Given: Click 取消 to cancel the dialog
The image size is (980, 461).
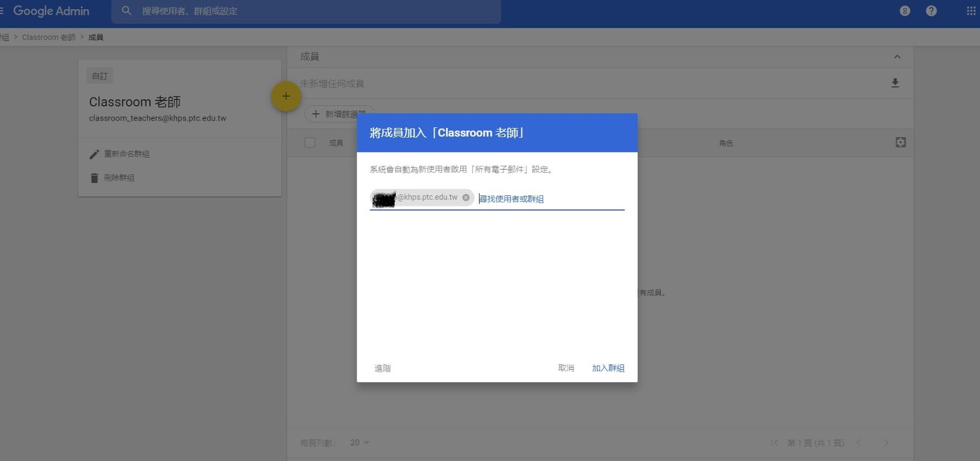Looking at the screenshot, I should (566, 368).
